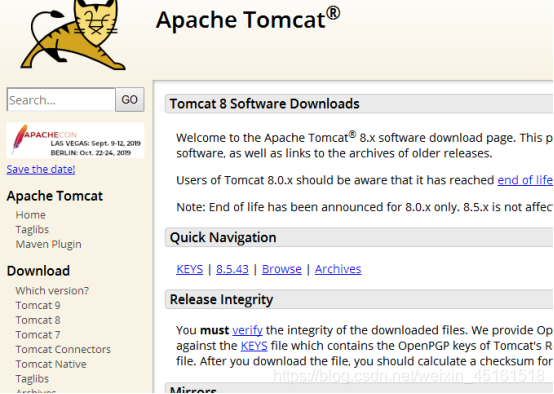Follow the 'Save the date!' link
The width and height of the screenshot is (554, 394).
tap(41, 169)
